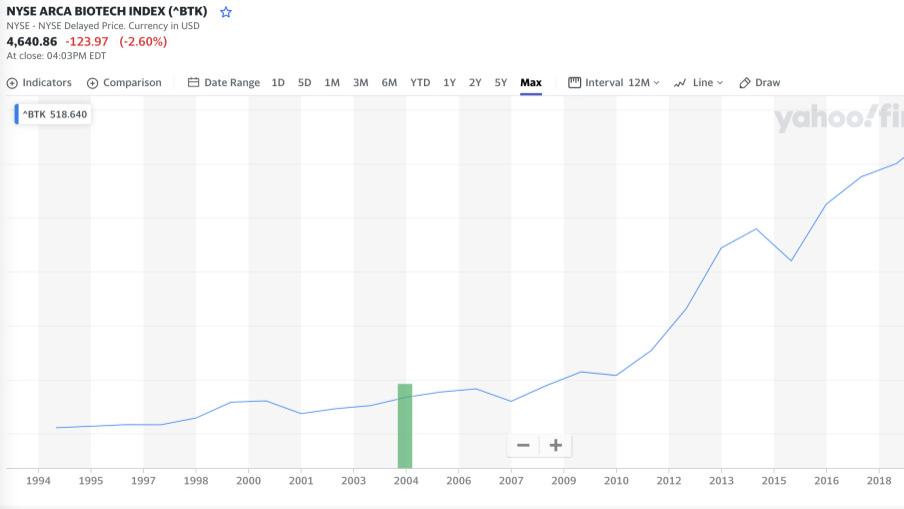The width and height of the screenshot is (904, 509).
Task: Select the 5Y range
Action: (501, 82)
